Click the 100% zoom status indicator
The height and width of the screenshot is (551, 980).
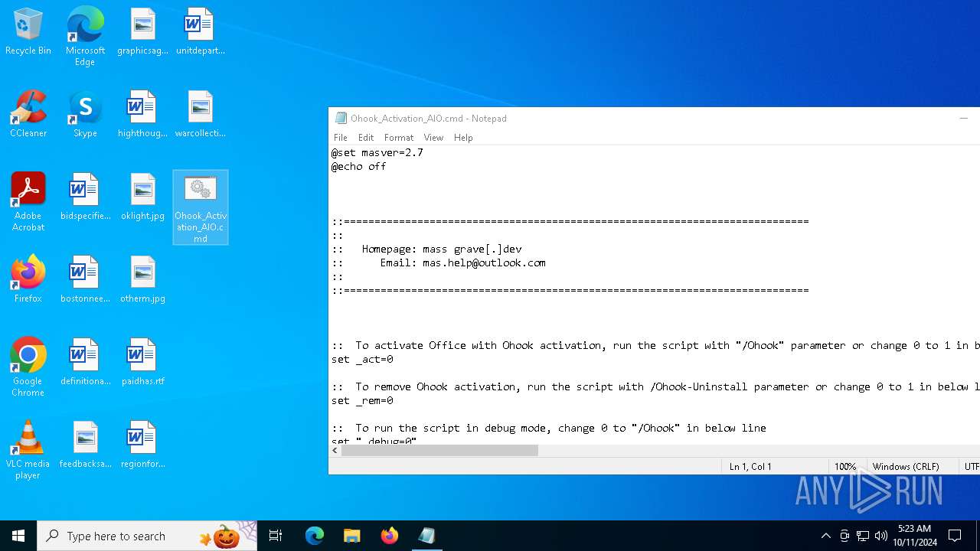click(x=845, y=466)
